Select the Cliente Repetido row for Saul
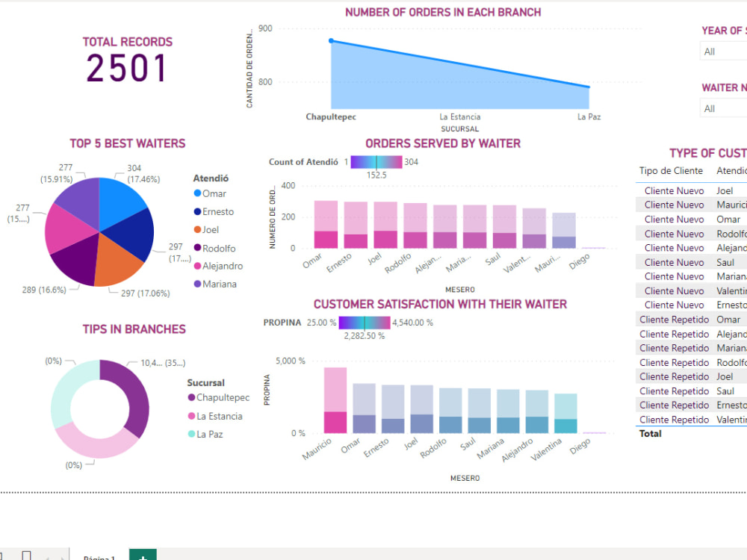This screenshot has width=747, height=560. tap(691, 391)
